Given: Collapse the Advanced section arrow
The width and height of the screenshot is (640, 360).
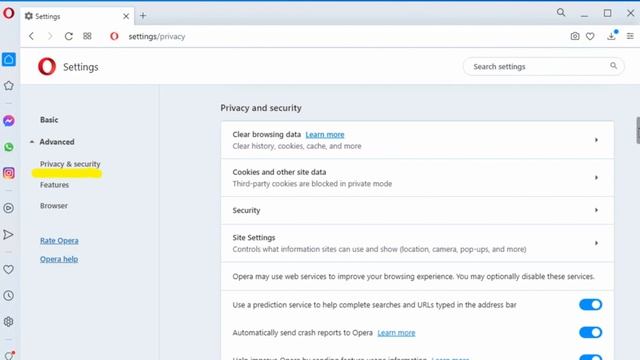Looking at the screenshot, I should pyautogui.click(x=32, y=142).
